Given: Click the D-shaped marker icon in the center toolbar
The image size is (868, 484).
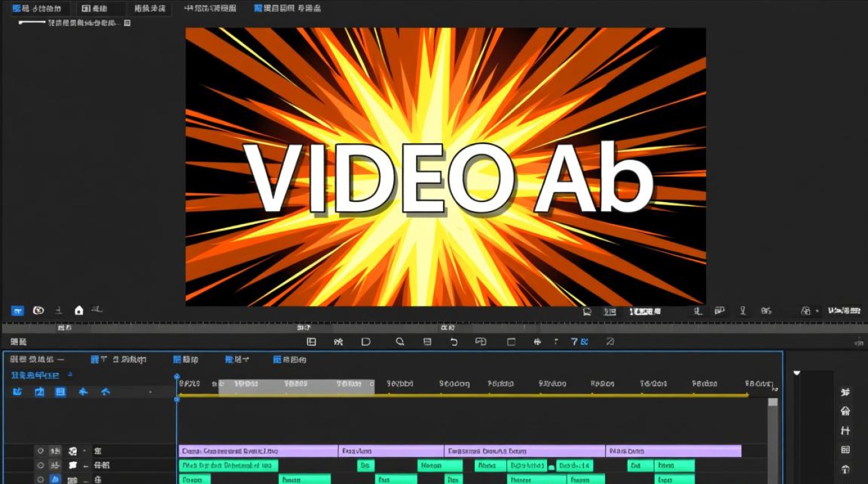Looking at the screenshot, I should pyautogui.click(x=366, y=342).
